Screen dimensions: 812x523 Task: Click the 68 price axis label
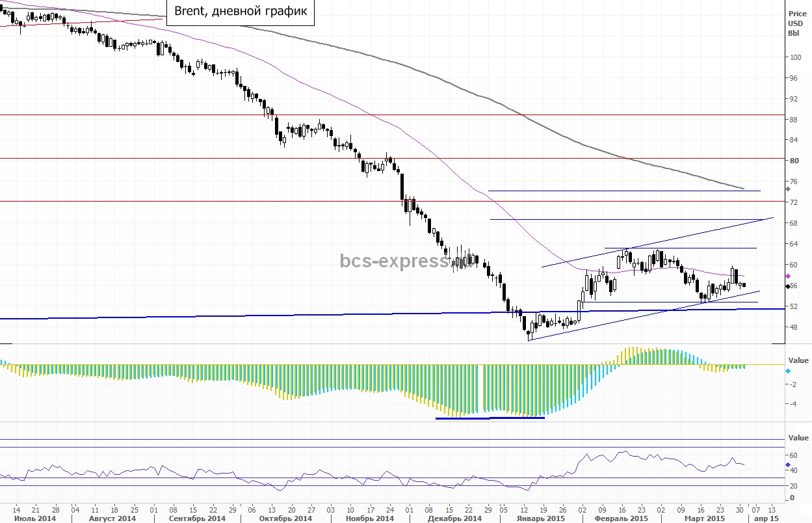[793, 223]
